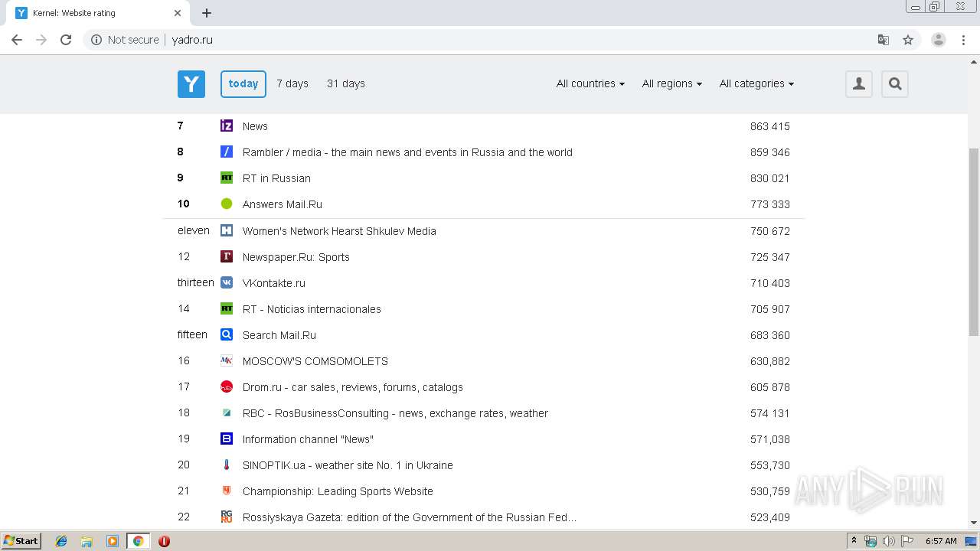
Task: Click the scrollbar down arrow
Action: (974, 523)
